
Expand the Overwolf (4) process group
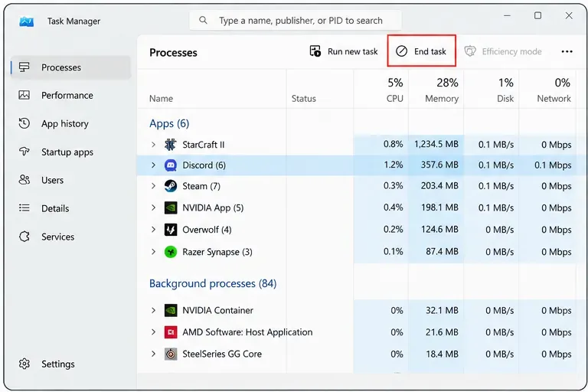(153, 230)
